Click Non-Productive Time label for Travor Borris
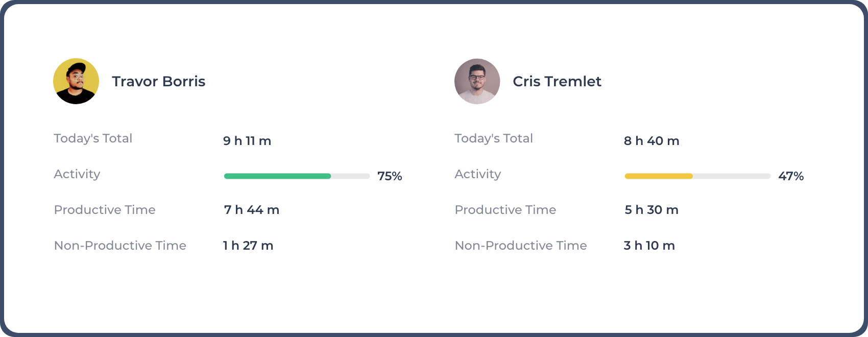The height and width of the screenshot is (337, 868). [x=119, y=245]
